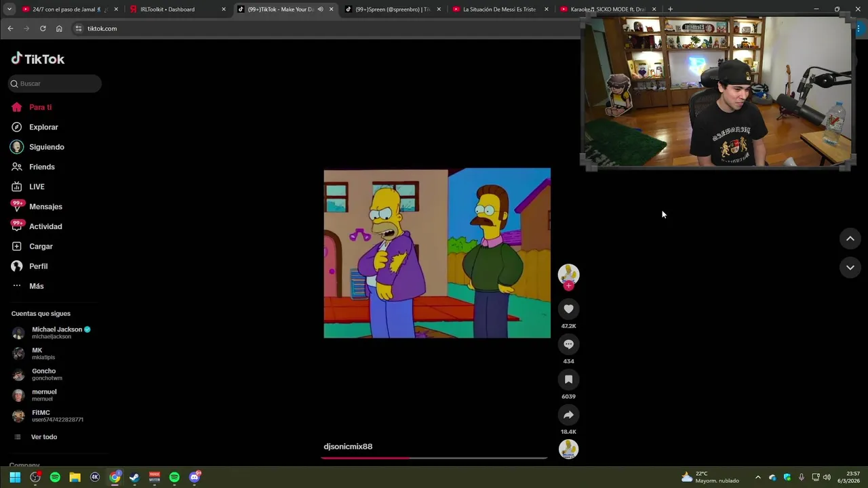Open the microphone tray icon
Image resolution: width=868 pixels, height=488 pixels.
point(802,477)
